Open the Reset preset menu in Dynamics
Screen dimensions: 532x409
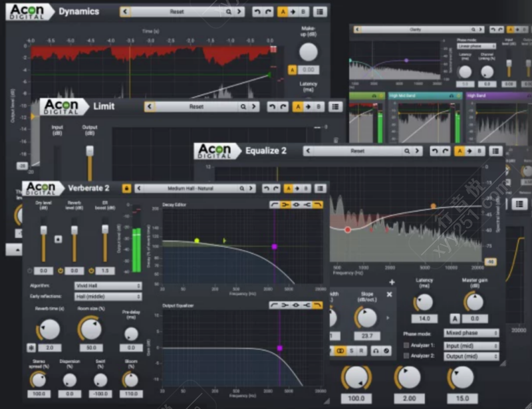pos(177,12)
